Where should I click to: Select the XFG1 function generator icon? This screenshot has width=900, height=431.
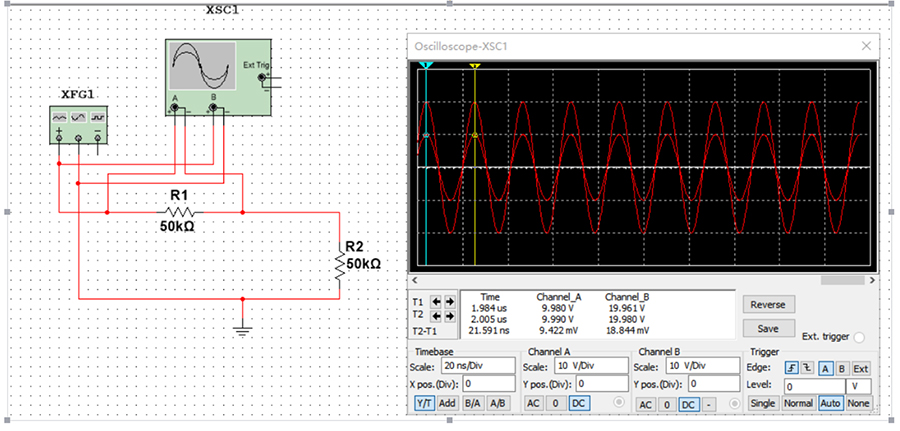[78, 125]
